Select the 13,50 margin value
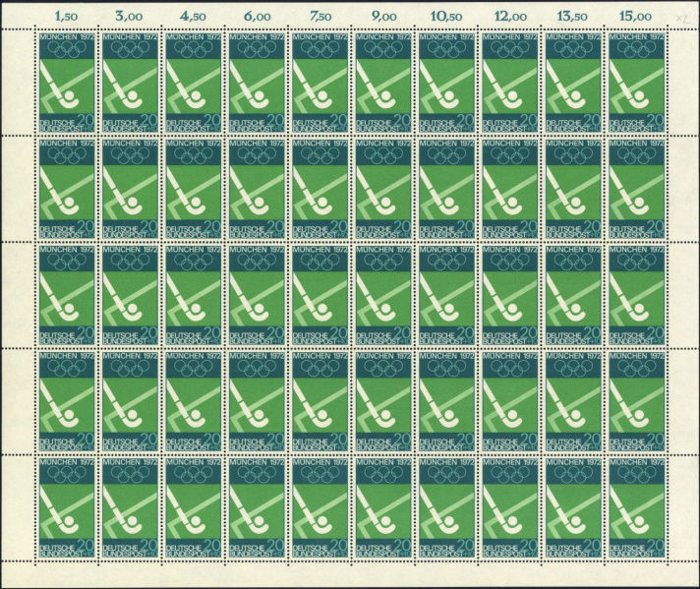 [573, 17]
